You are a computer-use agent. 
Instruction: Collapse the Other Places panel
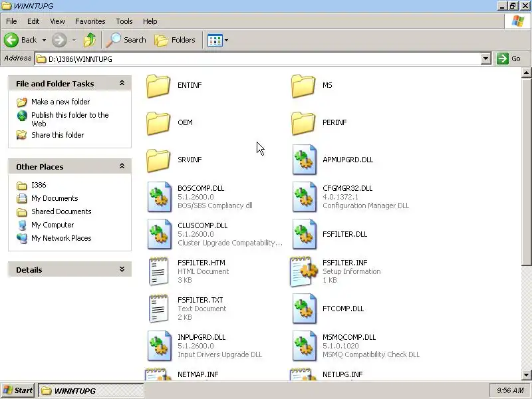pos(122,166)
